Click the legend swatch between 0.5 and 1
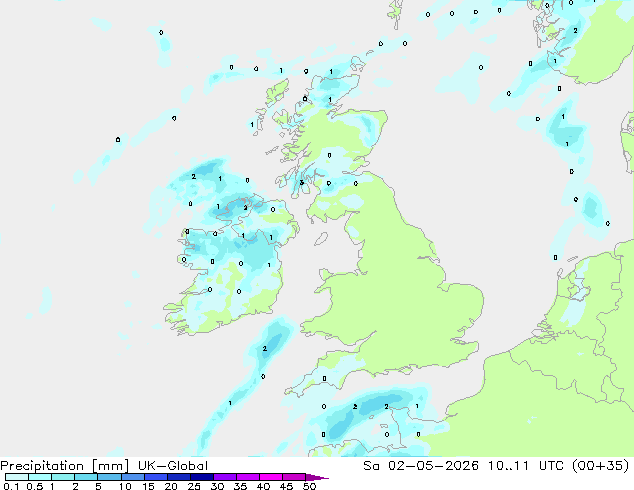 click(x=40, y=477)
